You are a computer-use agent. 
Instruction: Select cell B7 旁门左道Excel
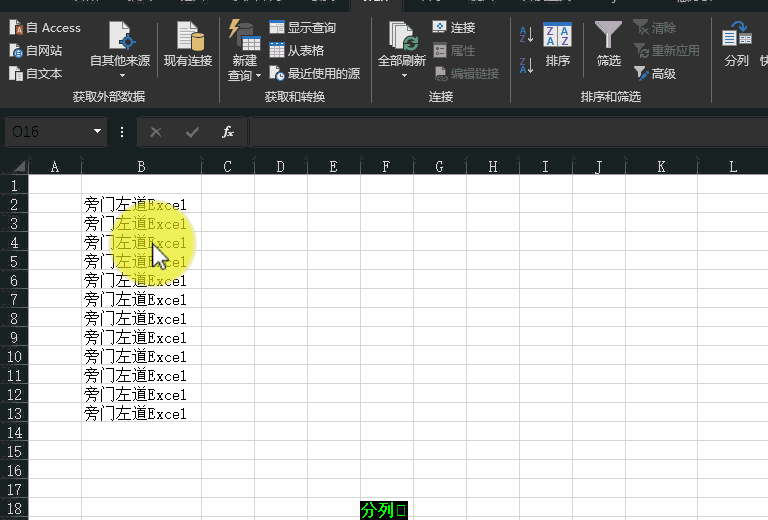pos(141,299)
